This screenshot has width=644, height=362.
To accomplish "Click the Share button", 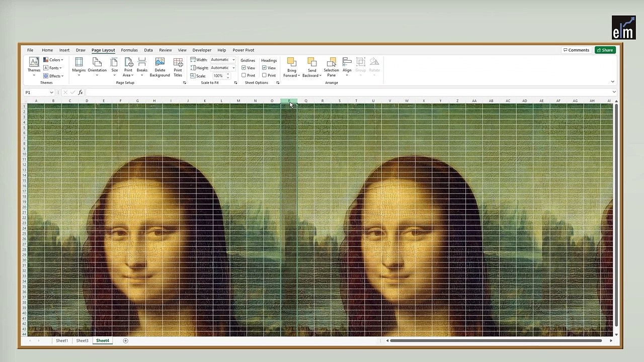I will [605, 50].
